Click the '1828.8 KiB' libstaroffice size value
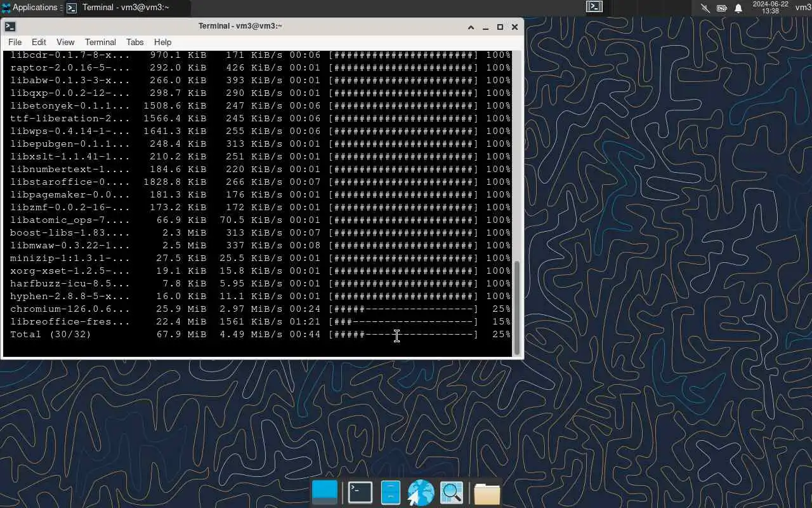Image resolution: width=812 pixels, height=508 pixels. click(x=175, y=182)
